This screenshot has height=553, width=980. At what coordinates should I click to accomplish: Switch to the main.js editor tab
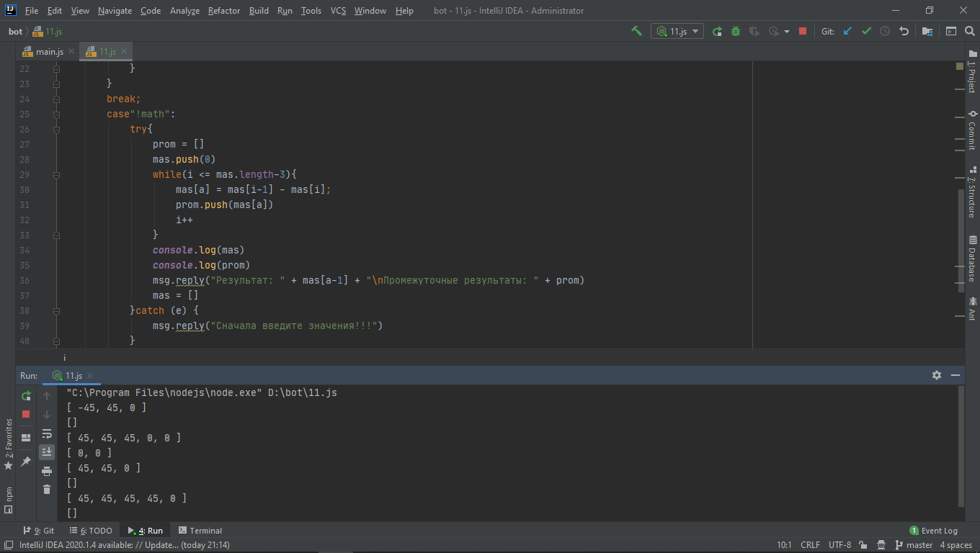coord(48,52)
